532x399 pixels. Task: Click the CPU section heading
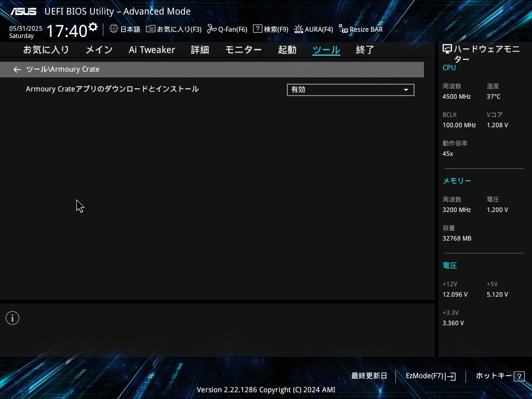point(449,68)
